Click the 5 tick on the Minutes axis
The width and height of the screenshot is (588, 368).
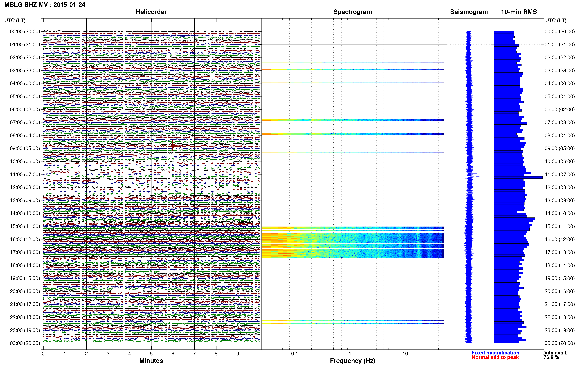(x=151, y=354)
